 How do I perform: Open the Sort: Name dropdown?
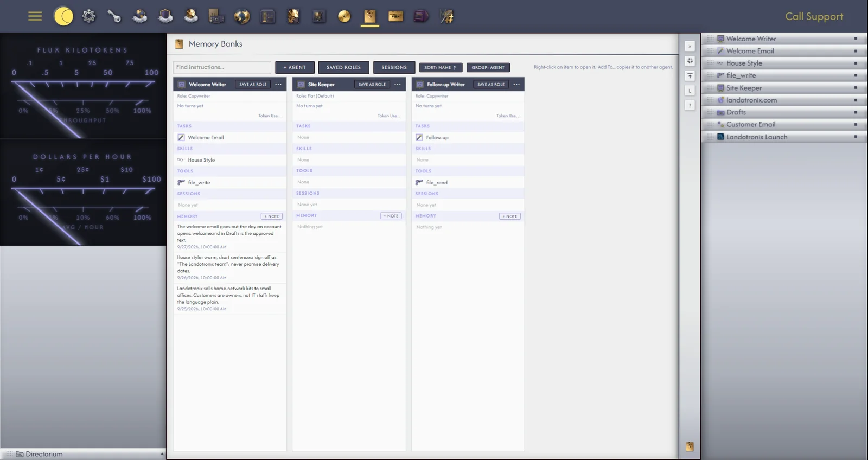click(x=441, y=67)
